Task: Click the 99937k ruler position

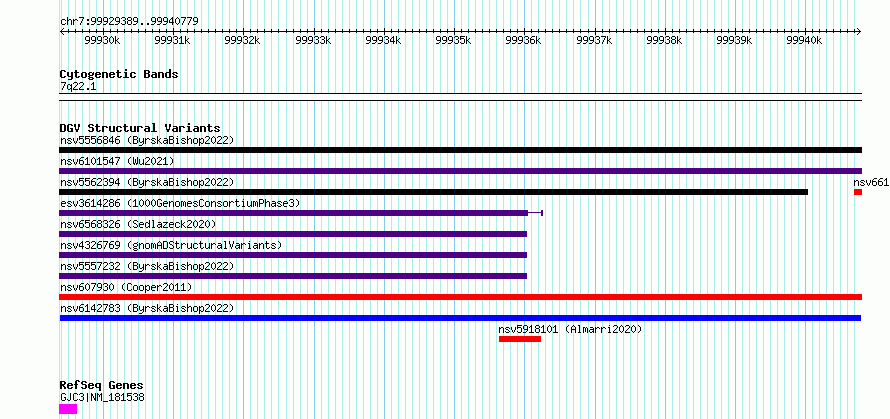Action: [x=594, y=40]
